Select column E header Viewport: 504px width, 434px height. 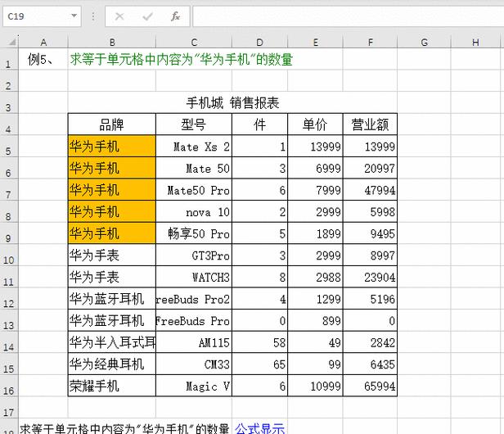315,42
